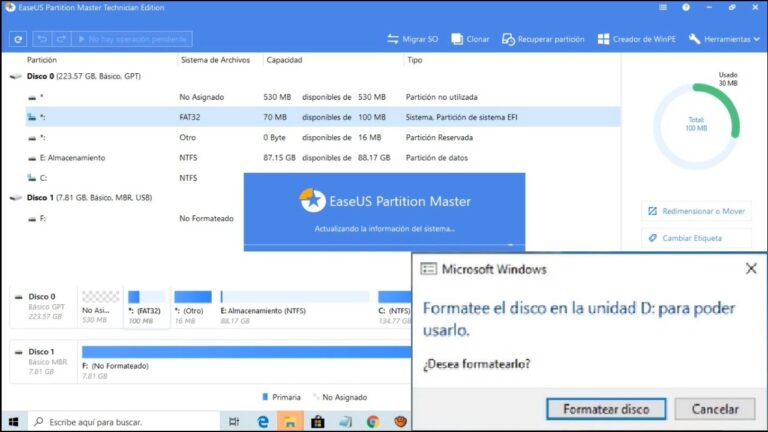Image resolution: width=768 pixels, height=432 pixels.
Task: Select No Asignado 530 MB block in disk map
Action: tap(100, 308)
